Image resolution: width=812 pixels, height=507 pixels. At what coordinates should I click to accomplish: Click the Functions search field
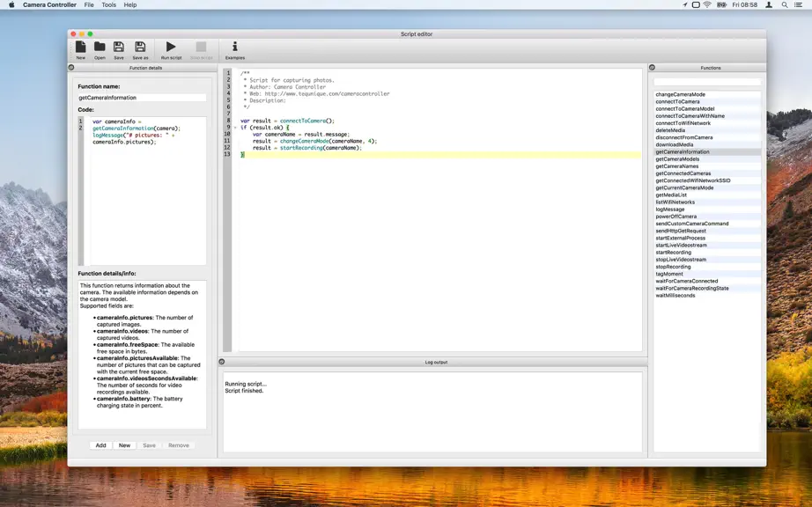(x=707, y=82)
